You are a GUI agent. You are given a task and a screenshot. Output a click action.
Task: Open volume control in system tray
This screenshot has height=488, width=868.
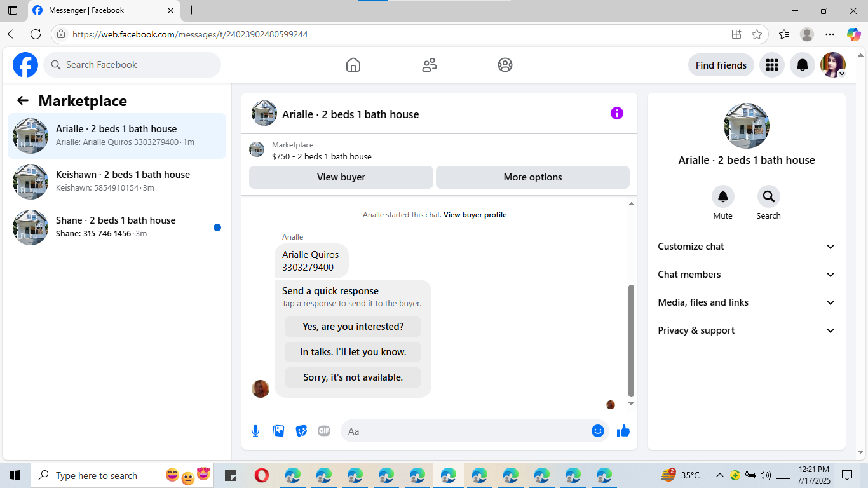(765, 475)
